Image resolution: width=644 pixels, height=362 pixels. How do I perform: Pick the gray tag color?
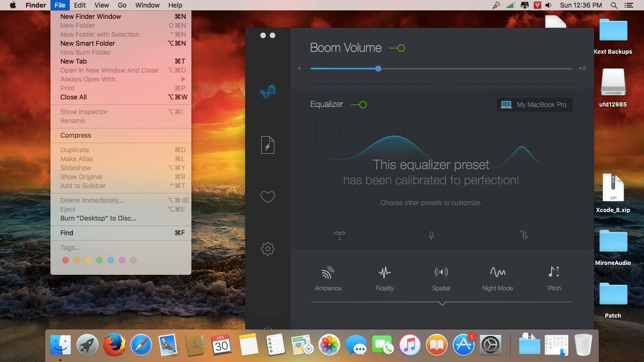[133, 260]
